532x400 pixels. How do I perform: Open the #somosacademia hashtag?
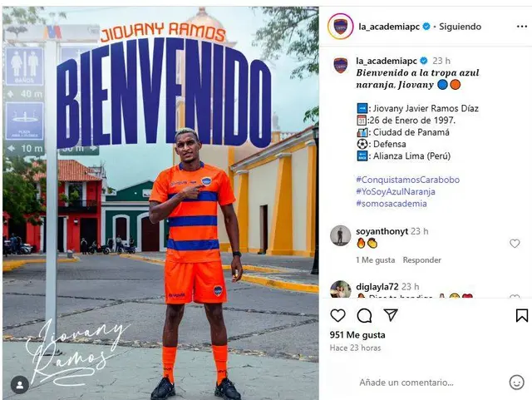[x=392, y=204]
